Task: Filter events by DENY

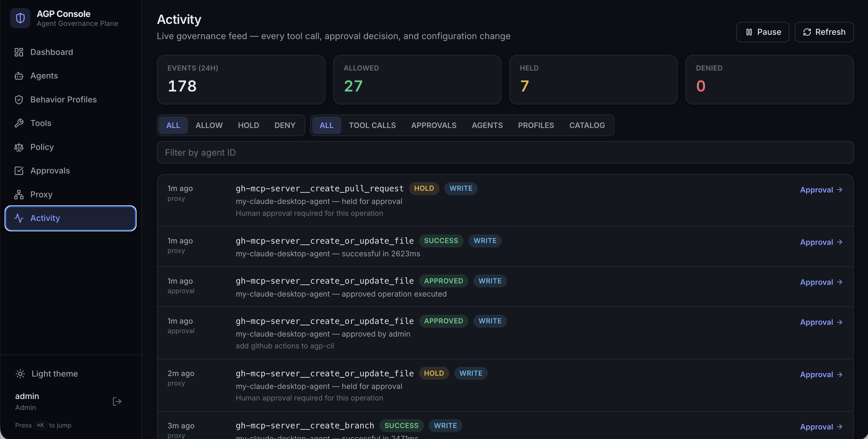Action: (285, 125)
